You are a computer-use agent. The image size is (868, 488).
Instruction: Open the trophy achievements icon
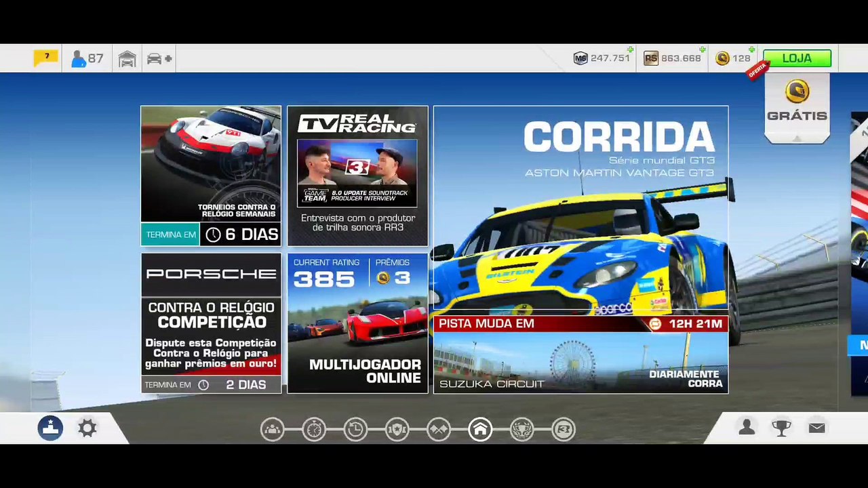[781, 428]
